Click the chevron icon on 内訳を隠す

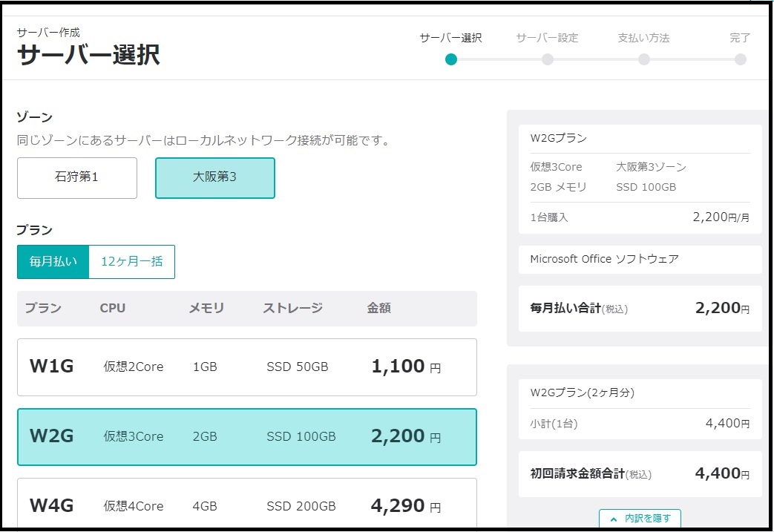click(x=614, y=519)
